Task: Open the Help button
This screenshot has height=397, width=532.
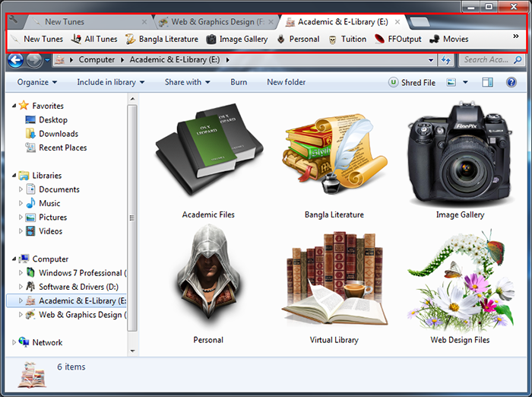Action: click(x=511, y=82)
